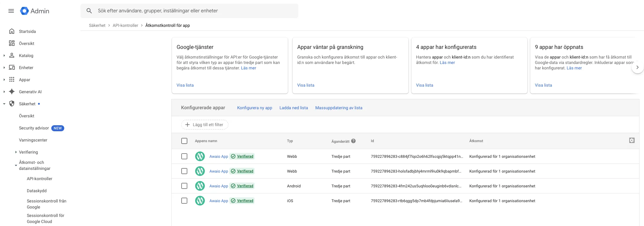Screen dimensions: 644x226
Task: Click Läs mer in Google-tjänster card
Action: click(x=249, y=68)
